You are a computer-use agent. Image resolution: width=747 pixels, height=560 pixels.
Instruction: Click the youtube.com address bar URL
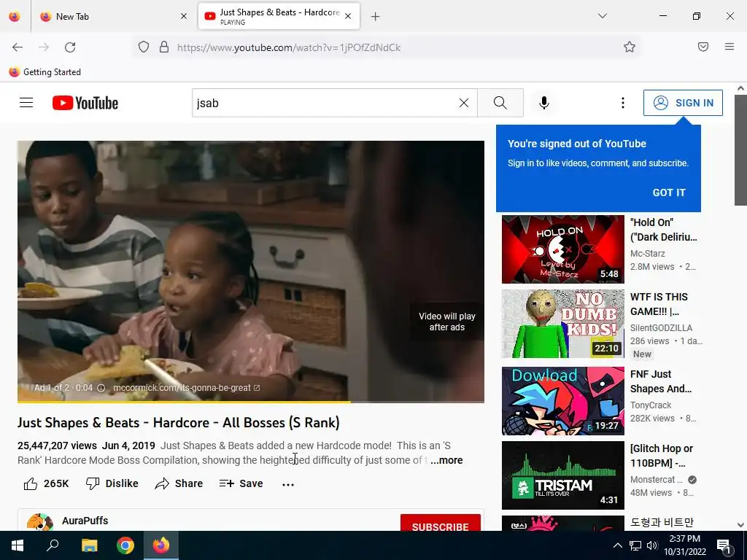289,47
